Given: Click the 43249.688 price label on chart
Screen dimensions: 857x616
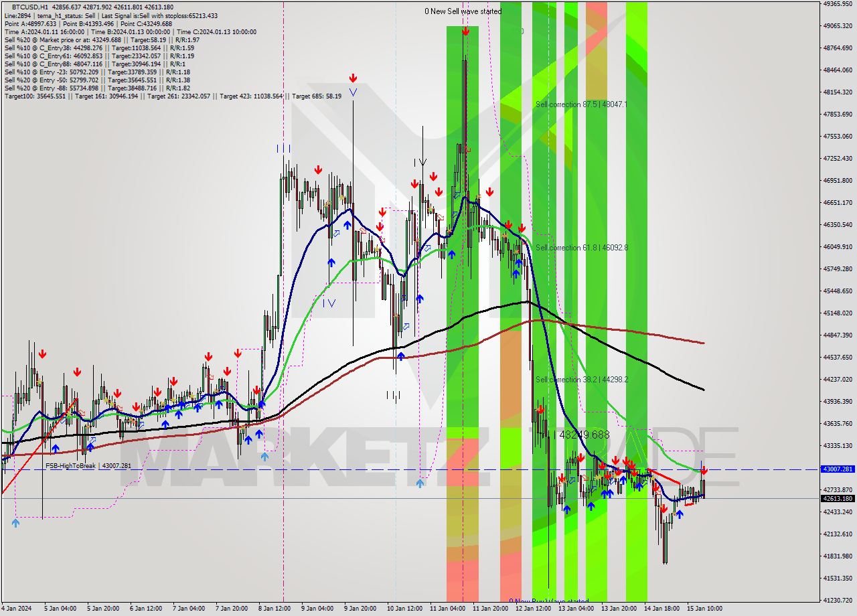Looking at the screenshot, I should 584,435.
